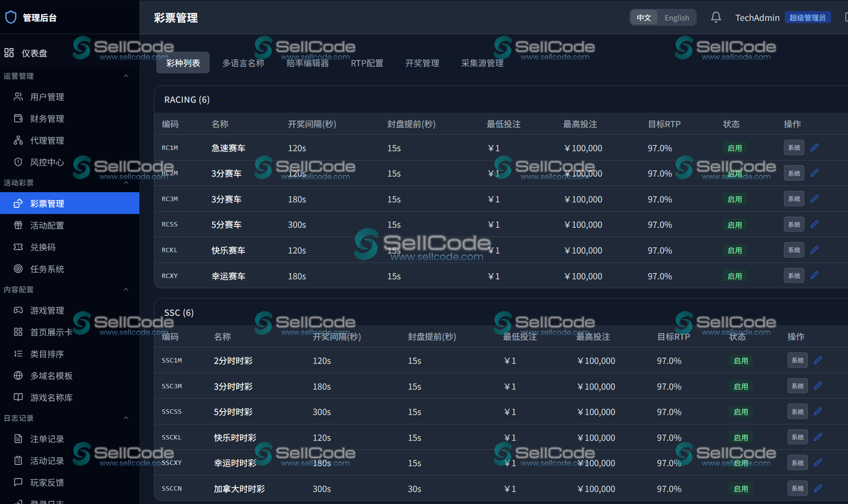Open the 采集源管理 tab
This screenshot has width=848, height=504.
[x=483, y=63]
